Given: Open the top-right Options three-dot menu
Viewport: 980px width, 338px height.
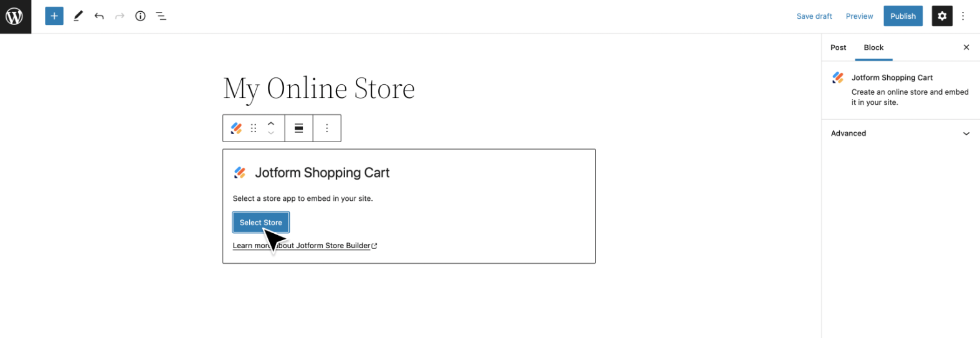Looking at the screenshot, I should [x=963, y=16].
